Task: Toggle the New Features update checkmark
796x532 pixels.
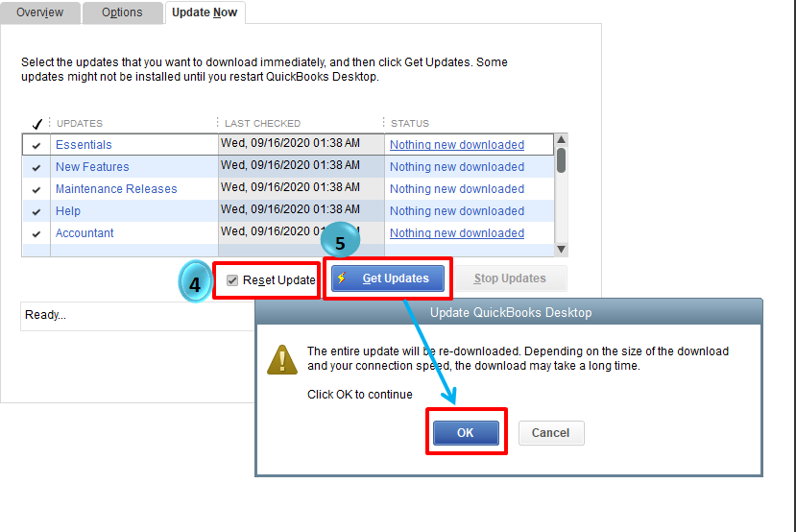Action: [36, 167]
